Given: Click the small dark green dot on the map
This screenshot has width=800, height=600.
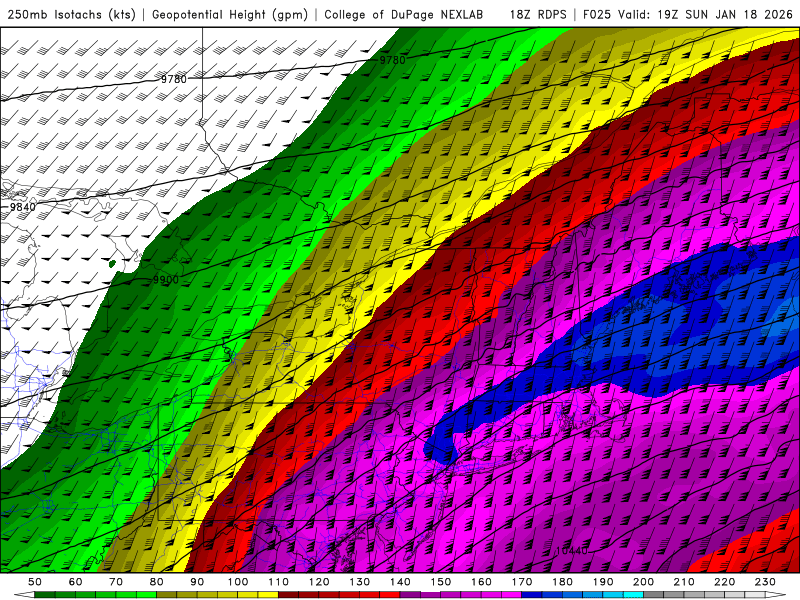Looking at the screenshot, I should click(x=112, y=264).
